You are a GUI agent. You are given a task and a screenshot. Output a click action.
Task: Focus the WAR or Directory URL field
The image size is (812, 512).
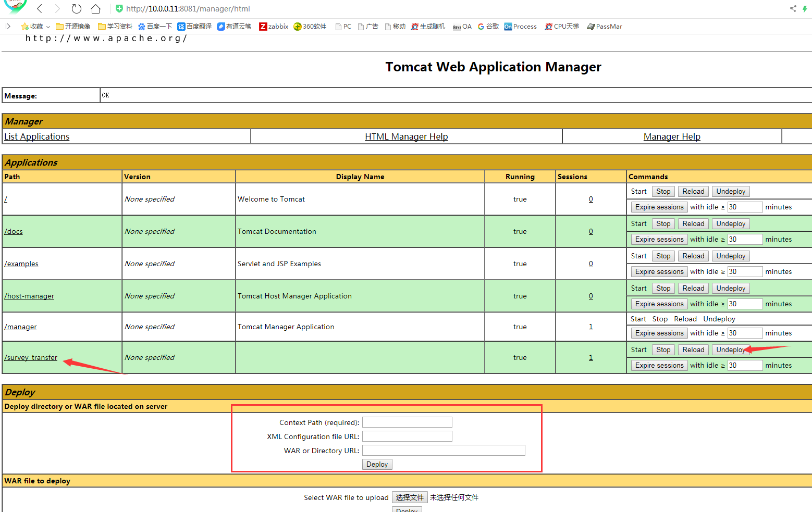coord(444,450)
